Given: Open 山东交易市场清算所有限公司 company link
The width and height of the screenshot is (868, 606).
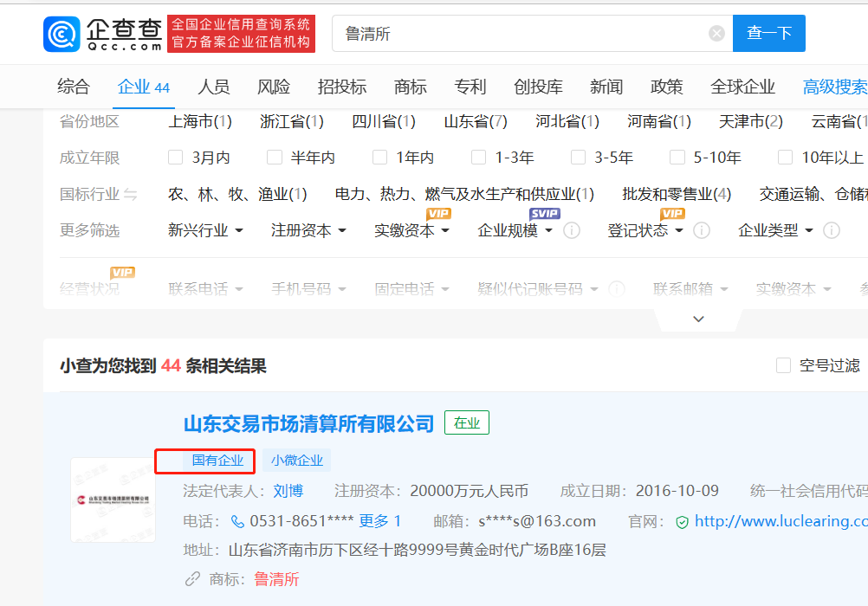Looking at the screenshot, I should click(x=308, y=423).
